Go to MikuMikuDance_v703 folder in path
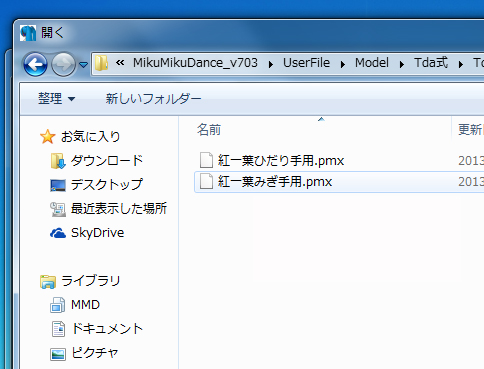This screenshot has height=369, width=484. click(195, 63)
